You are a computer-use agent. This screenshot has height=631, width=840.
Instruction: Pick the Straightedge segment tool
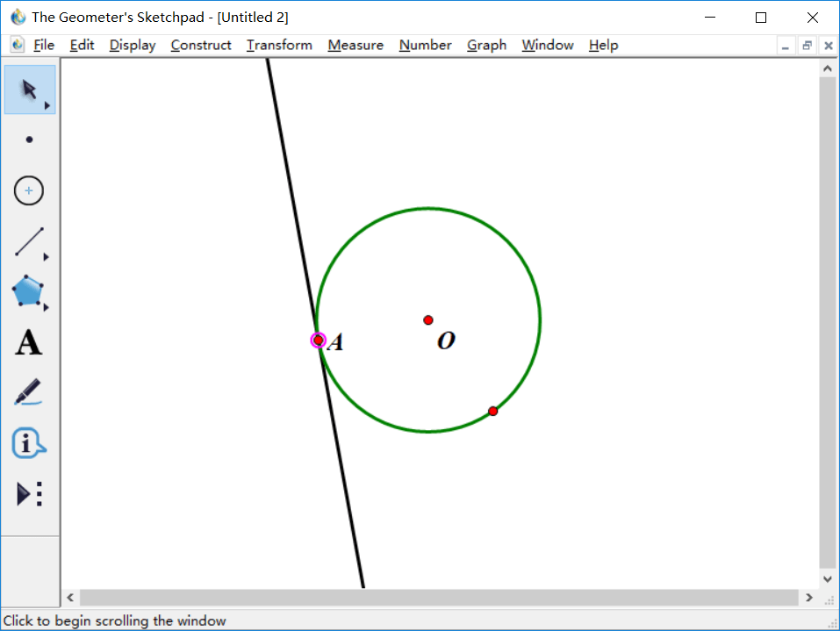(x=29, y=242)
